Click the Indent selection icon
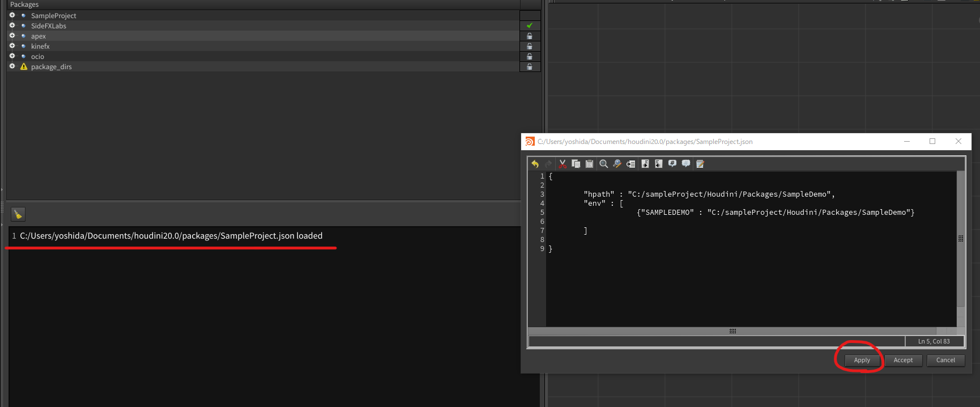980x407 pixels. (645, 164)
